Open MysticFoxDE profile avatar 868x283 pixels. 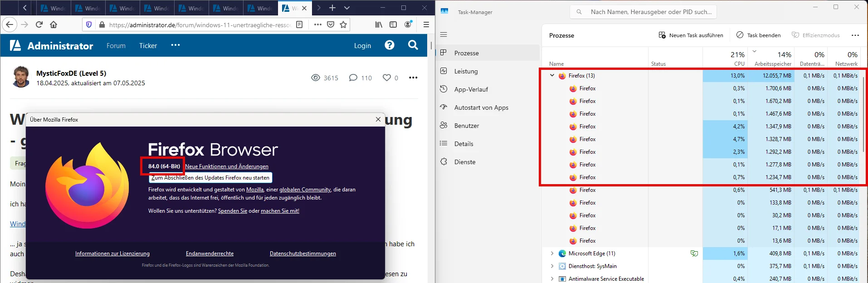21,77
